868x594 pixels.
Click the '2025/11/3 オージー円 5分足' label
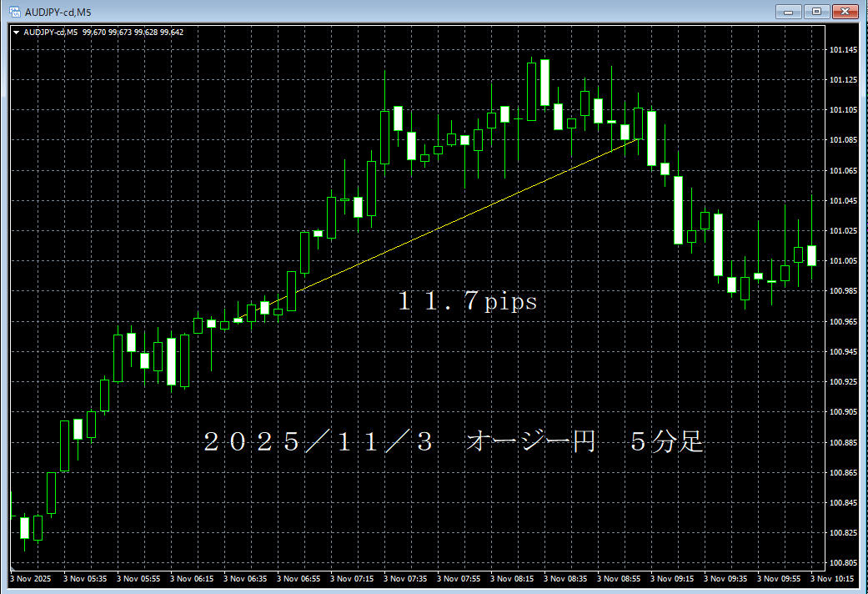(454, 441)
